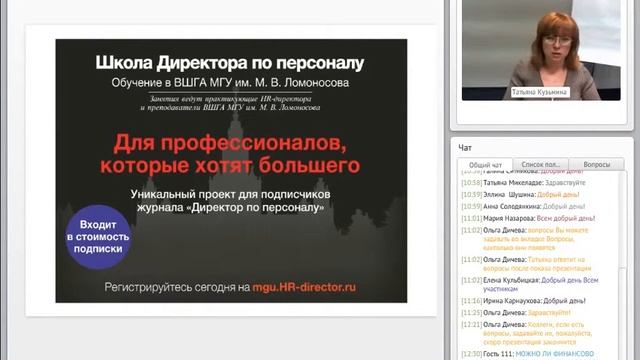Select Елена Кульбицкая chat message

[530, 284]
